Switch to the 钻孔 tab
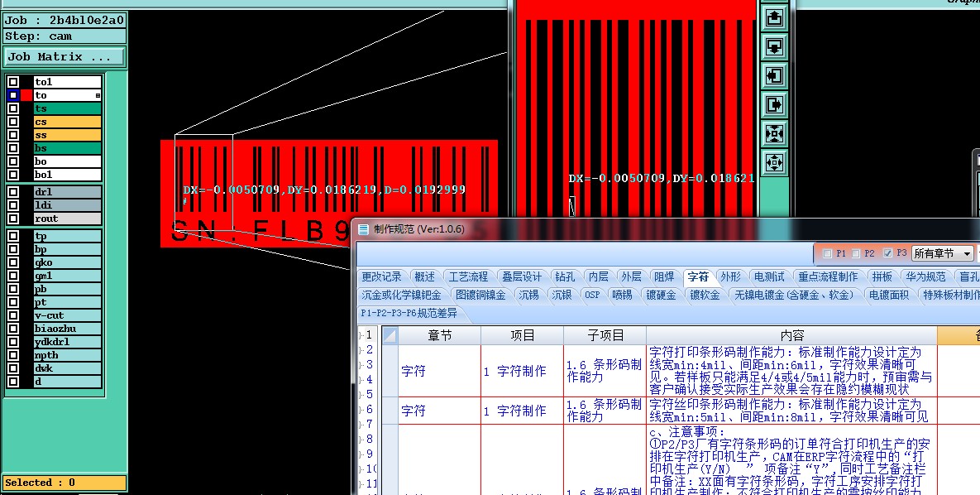 click(x=564, y=276)
